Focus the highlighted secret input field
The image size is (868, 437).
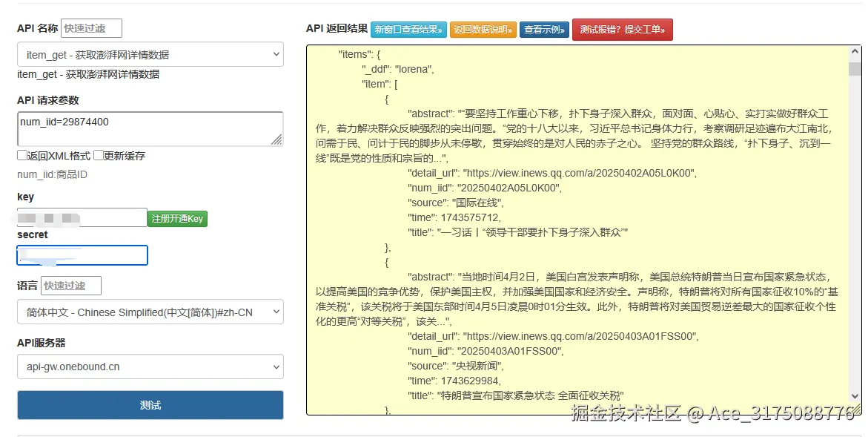click(82, 254)
